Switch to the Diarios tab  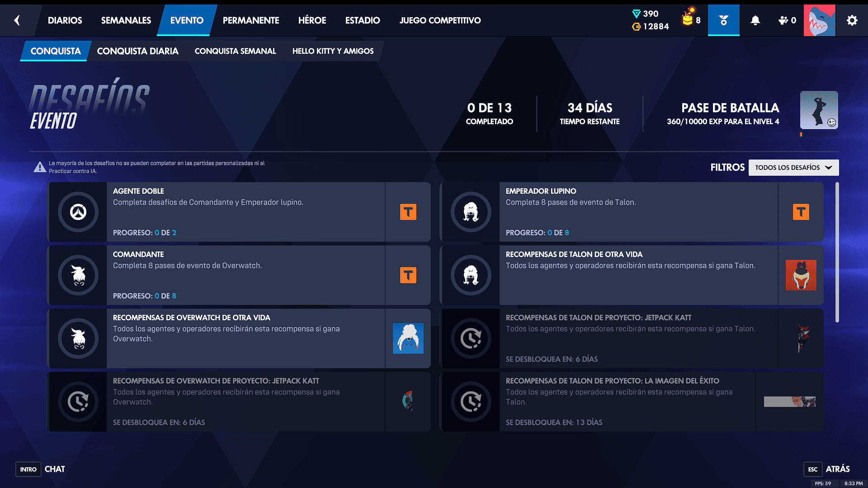[x=65, y=20]
